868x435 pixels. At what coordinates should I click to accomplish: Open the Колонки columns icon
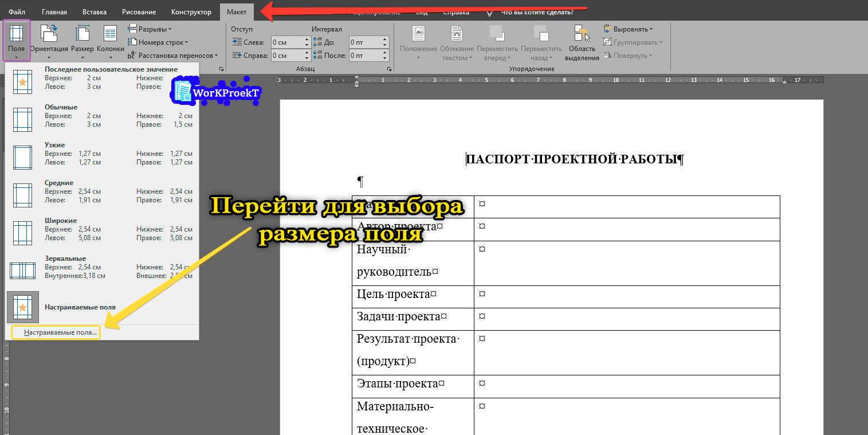point(110,36)
